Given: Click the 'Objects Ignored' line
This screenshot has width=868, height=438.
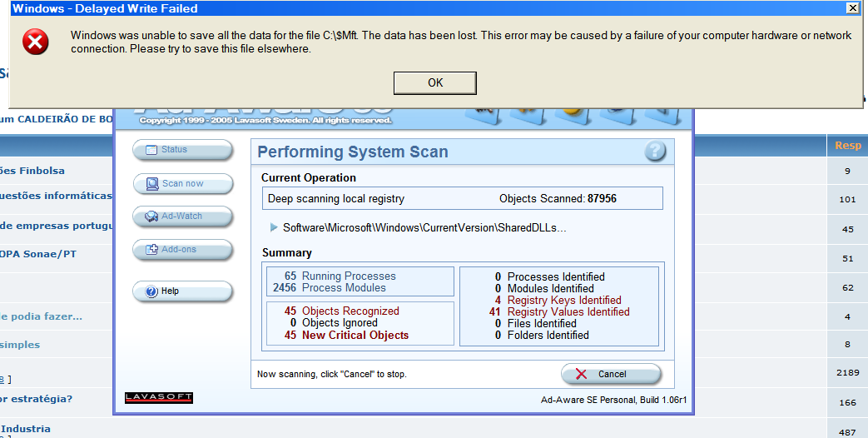Looking at the screenshot, I should tap(334, 323).
